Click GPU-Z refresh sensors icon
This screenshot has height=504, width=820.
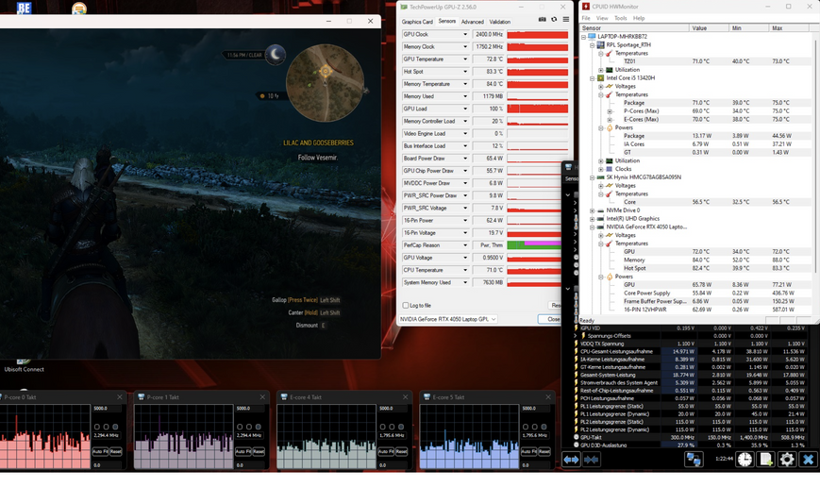click(x=554, y=19)
